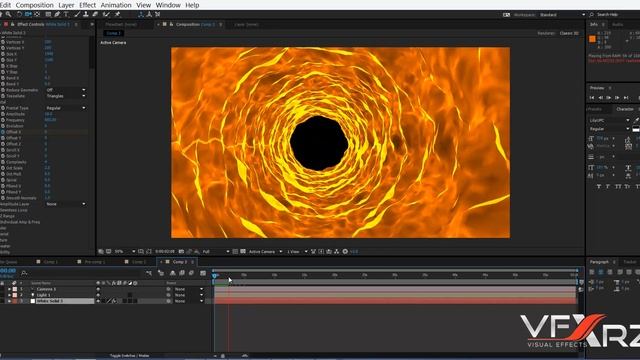Image resolution: width=640 pixels, height=360 pixels.
Task: Open the Active Camera view dropdown
Action: pyautogui.click(x=265, y=251)
